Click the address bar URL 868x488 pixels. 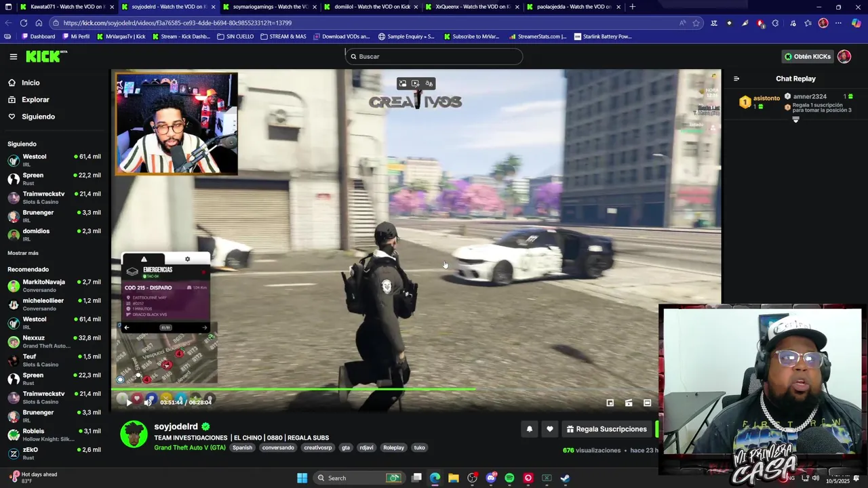click(178, 22)
